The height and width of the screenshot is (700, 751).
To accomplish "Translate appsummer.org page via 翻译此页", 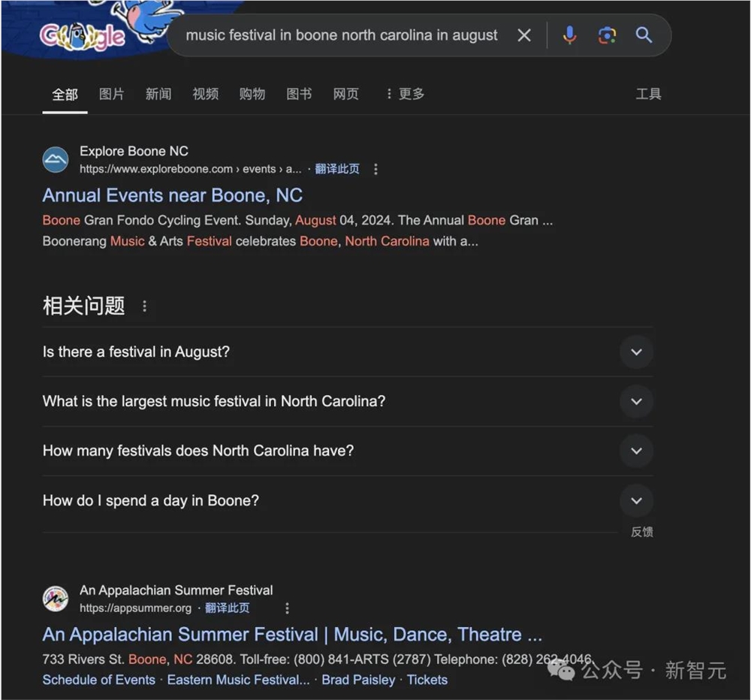I will [227, 608].
